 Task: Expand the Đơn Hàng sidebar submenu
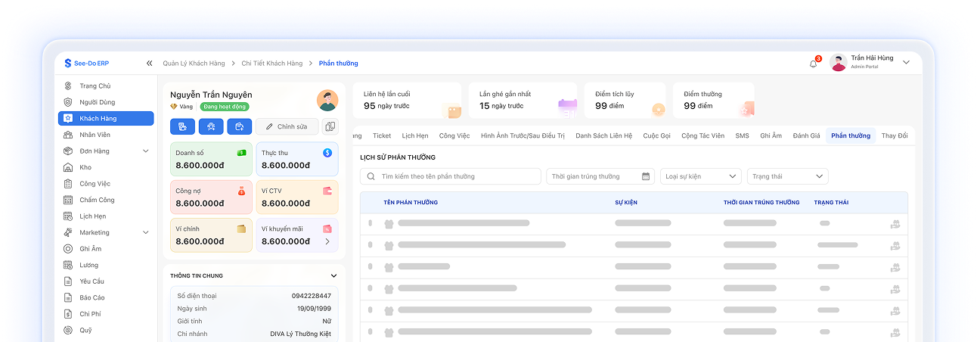coord(146,151)
